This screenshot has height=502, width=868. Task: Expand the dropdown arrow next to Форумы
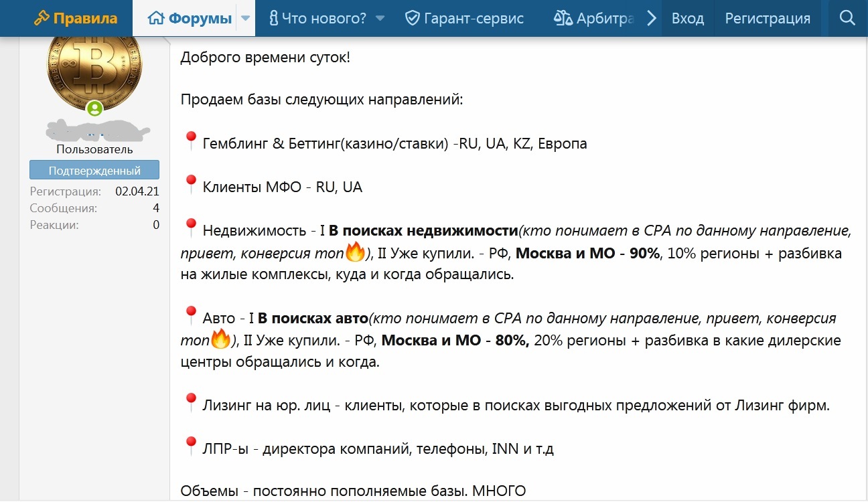coord(245,18)
